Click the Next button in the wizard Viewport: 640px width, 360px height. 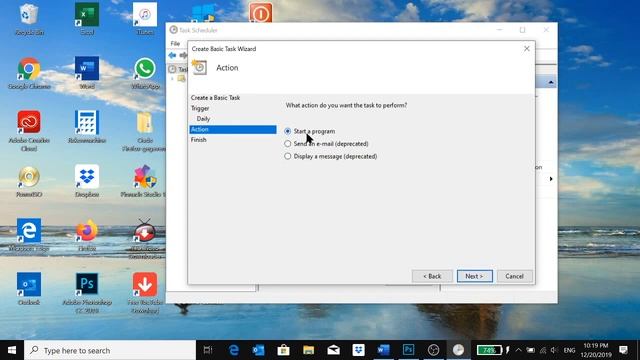474,276
